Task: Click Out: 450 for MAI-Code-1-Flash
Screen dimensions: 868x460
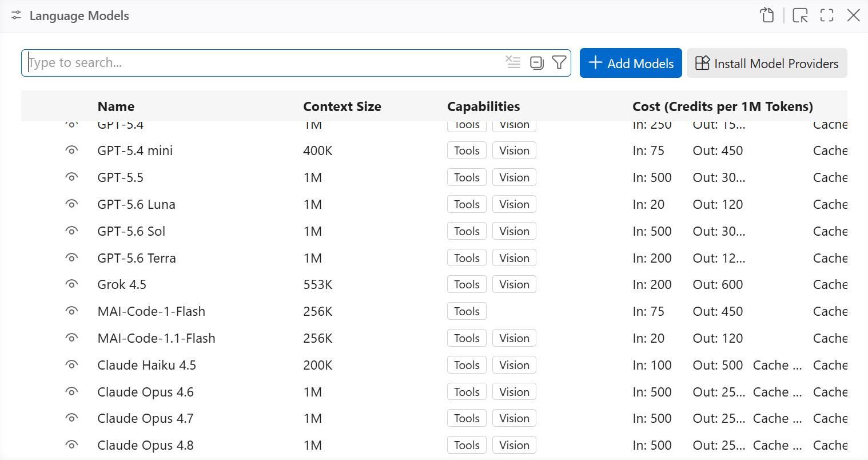Action: click(x=718, y=311)
